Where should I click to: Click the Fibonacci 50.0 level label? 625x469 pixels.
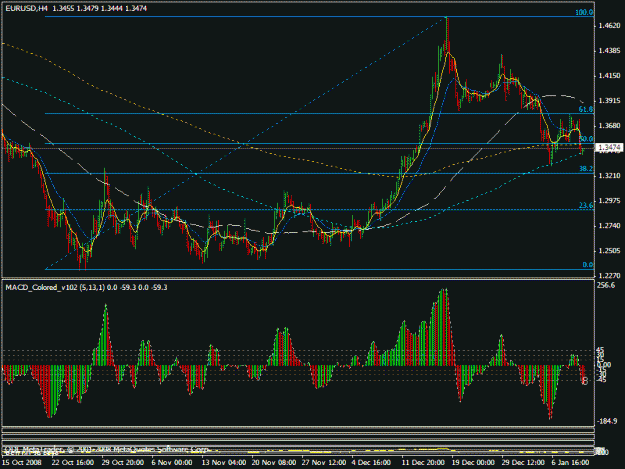pos(586,139)
